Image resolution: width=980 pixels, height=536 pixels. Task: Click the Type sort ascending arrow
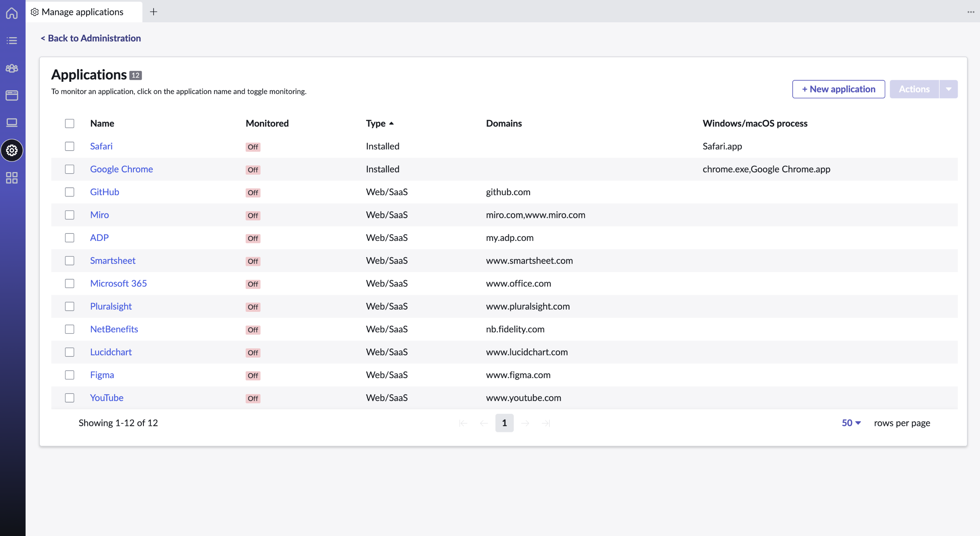(x=391, y=123)
